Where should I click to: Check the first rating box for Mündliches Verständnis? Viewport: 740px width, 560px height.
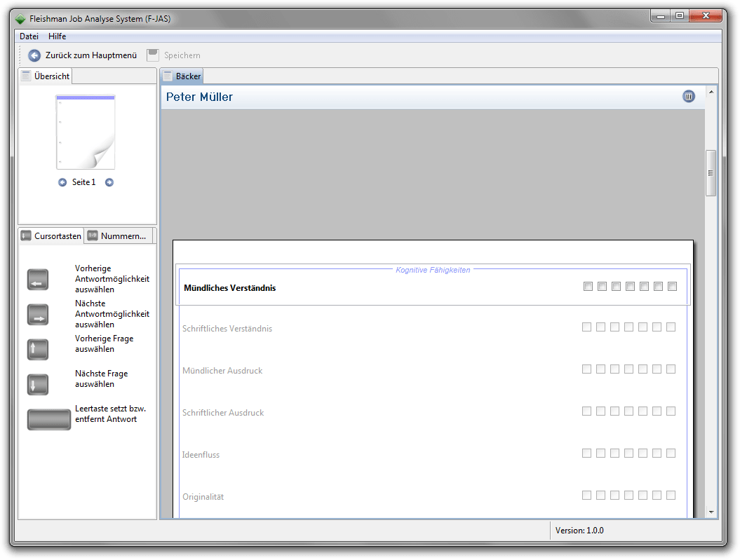coord(588,286)
